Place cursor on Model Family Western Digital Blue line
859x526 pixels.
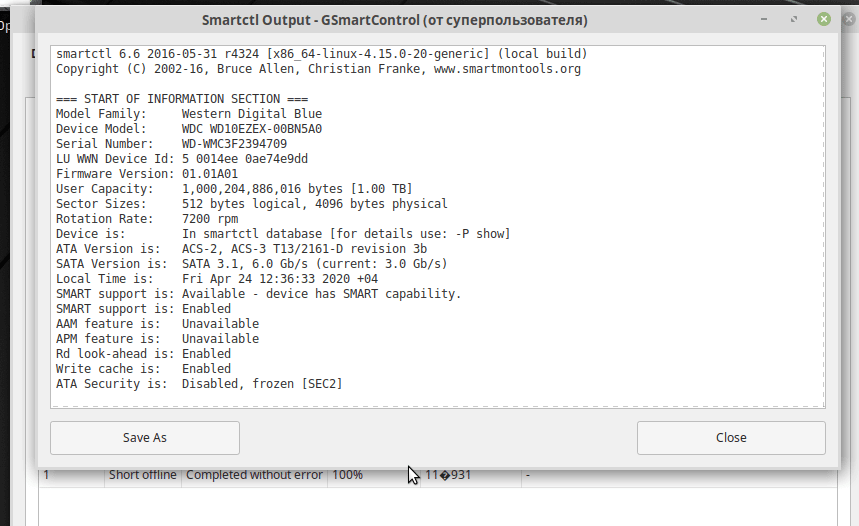click(x=189, y=114)
